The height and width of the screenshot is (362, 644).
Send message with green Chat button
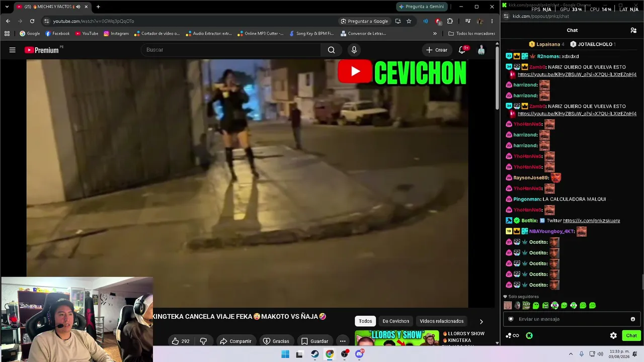[631, 335]
